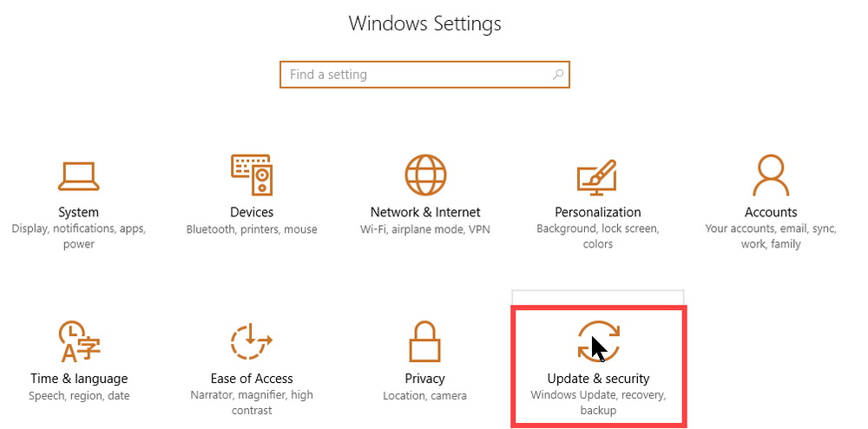Open the Personalization paintbrush icon
Image resolution: width=868 pixels, height=429 pixels.
(597, 177)
